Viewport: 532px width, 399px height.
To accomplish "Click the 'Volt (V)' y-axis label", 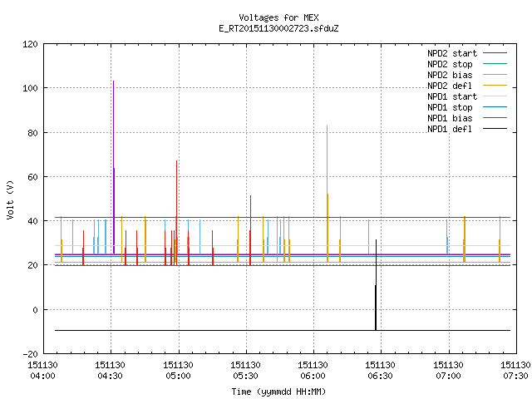I will tap(10, 200).
